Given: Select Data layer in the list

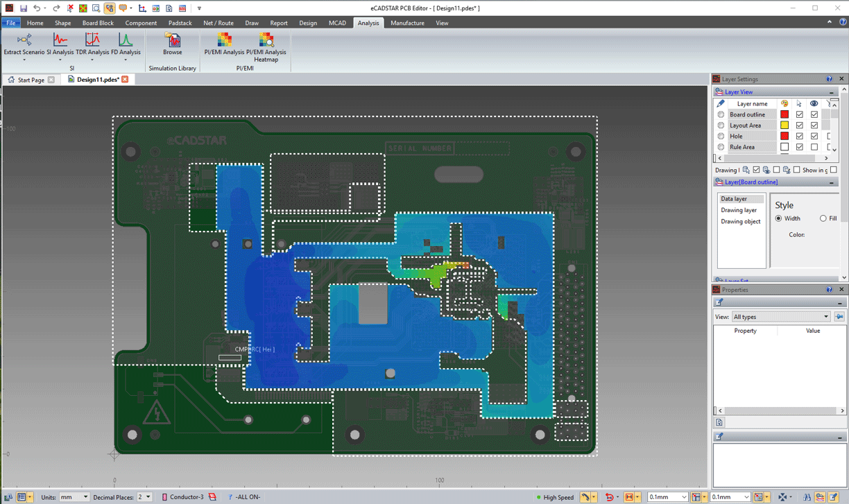Looking at the screenshot, I should click(740, 199).
